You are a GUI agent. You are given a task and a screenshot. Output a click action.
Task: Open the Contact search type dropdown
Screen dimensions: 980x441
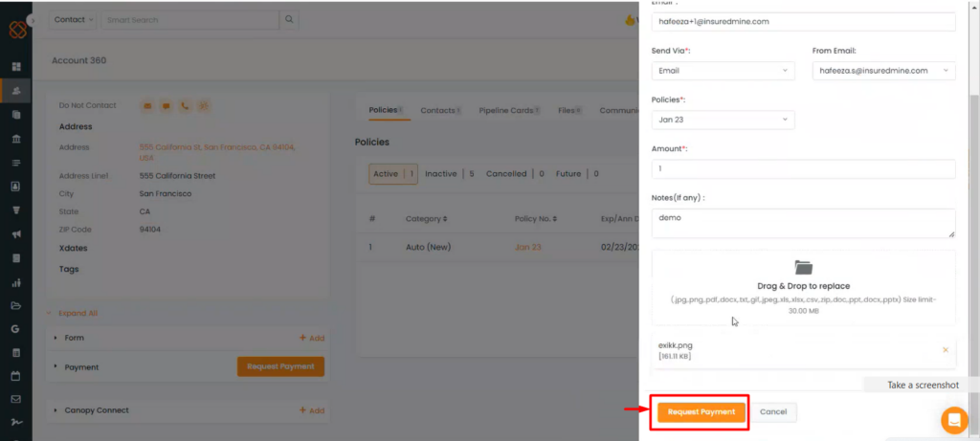click(75, 20)
